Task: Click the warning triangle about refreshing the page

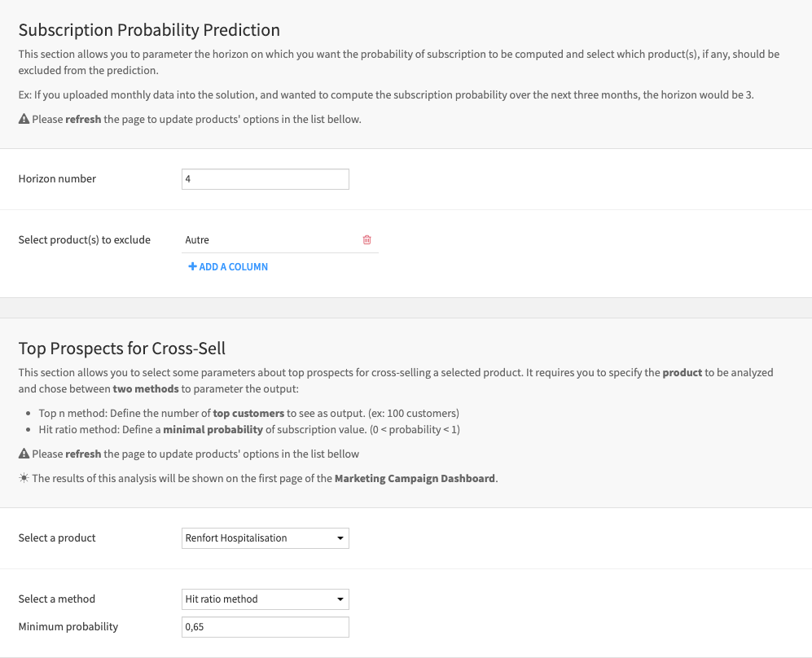Action: pyautogui.click(x=23, y=119)
